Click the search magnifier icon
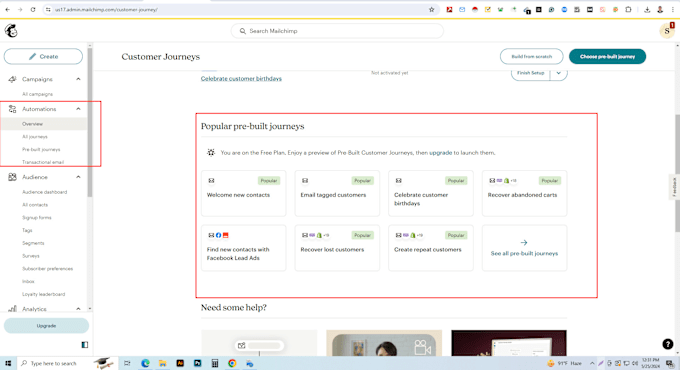The width and height of the screenshot is (680, 370). (242, 31)
